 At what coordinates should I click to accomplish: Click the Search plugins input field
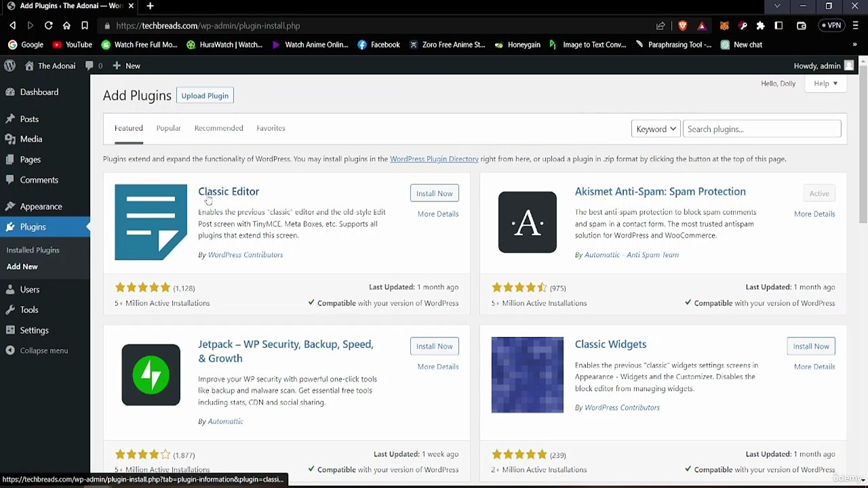tap(762, 129)
